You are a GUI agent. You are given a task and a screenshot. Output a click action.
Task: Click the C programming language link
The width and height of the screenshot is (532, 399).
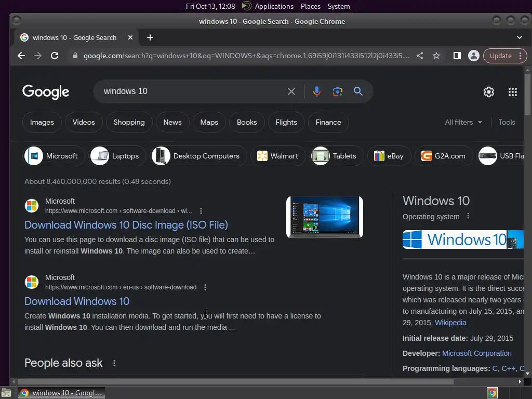click(x=495, y=368)
